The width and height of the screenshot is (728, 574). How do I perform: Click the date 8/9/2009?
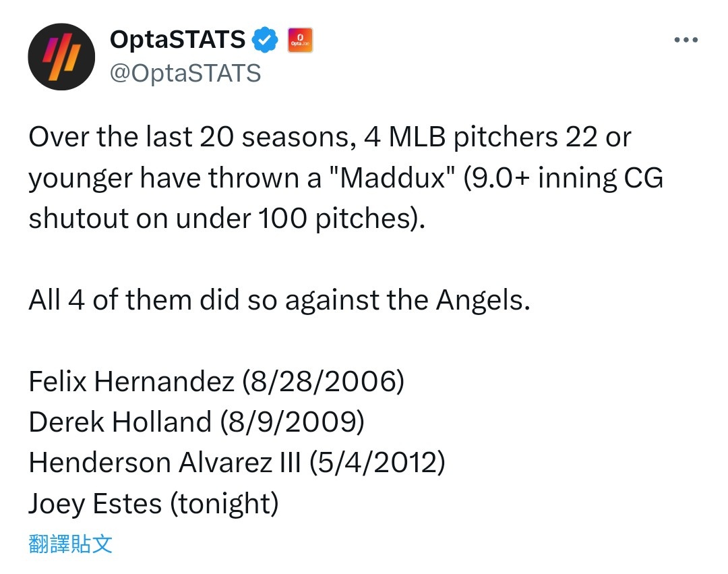coord(292,422)
